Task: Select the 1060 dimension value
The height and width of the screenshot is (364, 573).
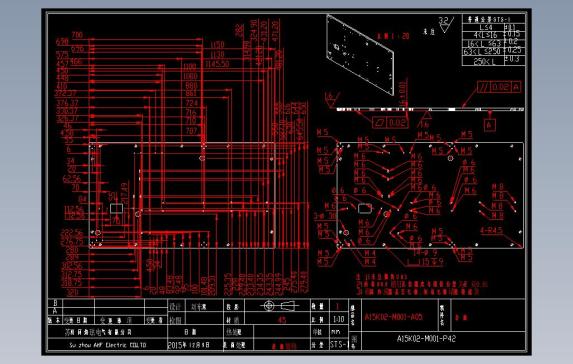Action: coord(190,76)
